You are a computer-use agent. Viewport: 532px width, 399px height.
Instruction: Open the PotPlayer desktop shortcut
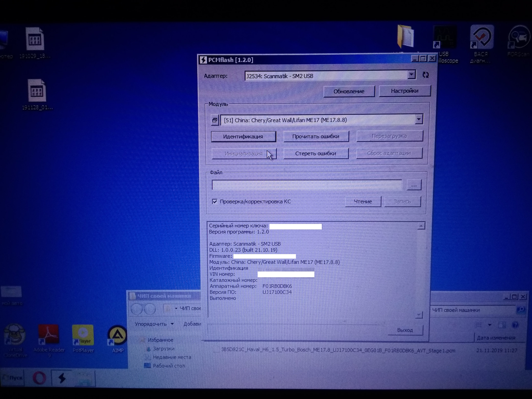tap(83, 339)
